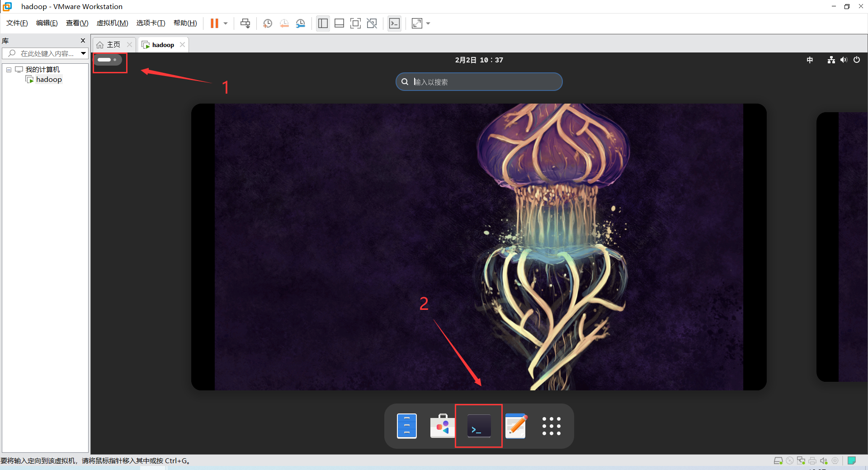
Task: Open the 虚拟机(M) menu
Action: tap(113, 23)
